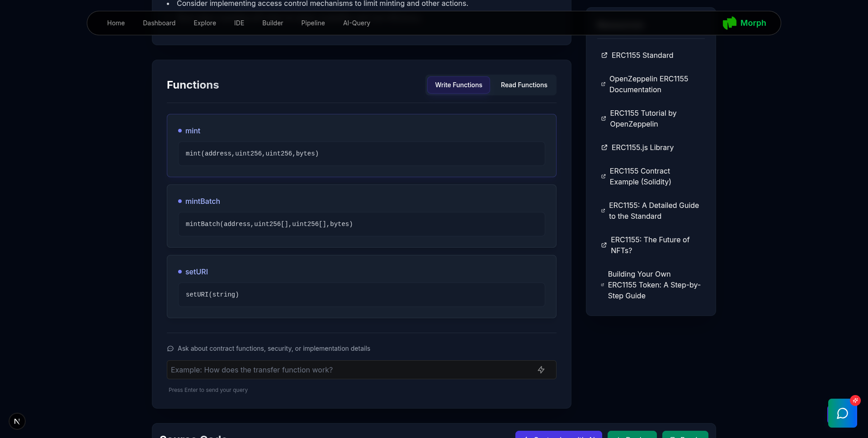This screenshot has height=438, width=868.
Task: Go to the AI-Query nav item
Action: coord(356,23)
